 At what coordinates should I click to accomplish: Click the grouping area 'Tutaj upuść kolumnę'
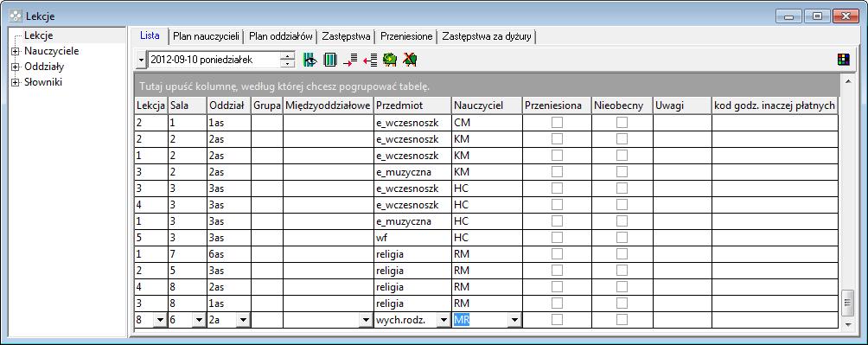point(486,86)
